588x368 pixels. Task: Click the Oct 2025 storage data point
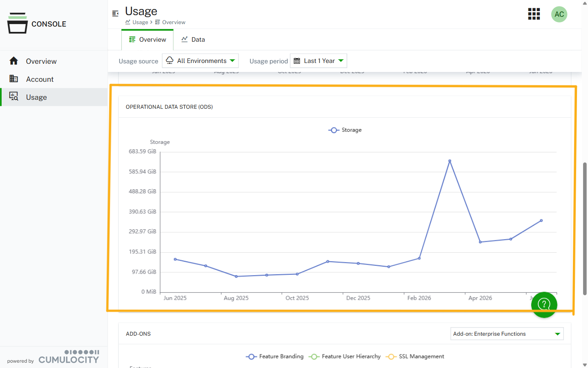[x=297, y=274]
